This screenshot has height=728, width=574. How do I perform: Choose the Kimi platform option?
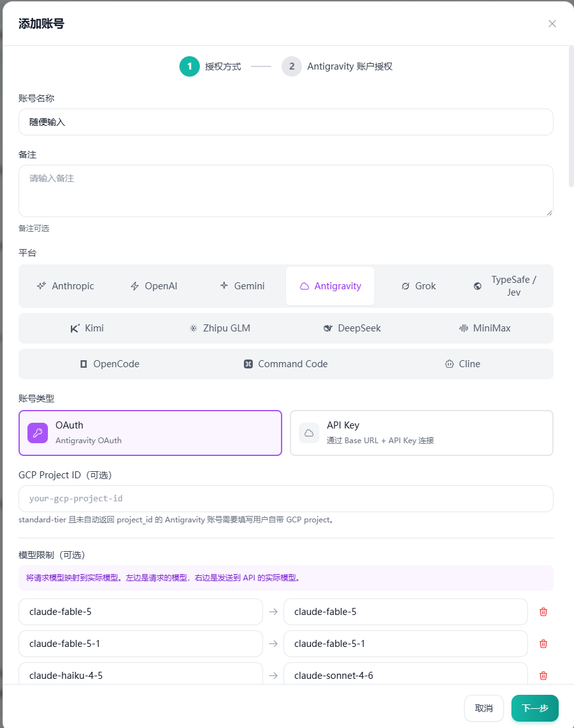[87, 328]
